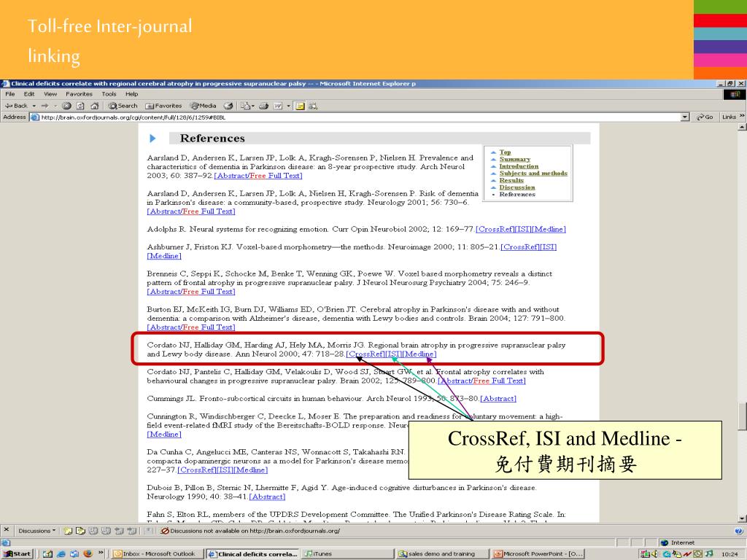This screenshot has width=747, height=560.
Task: Click the vertical scrollbar down arrow
Action: (742, 518)
